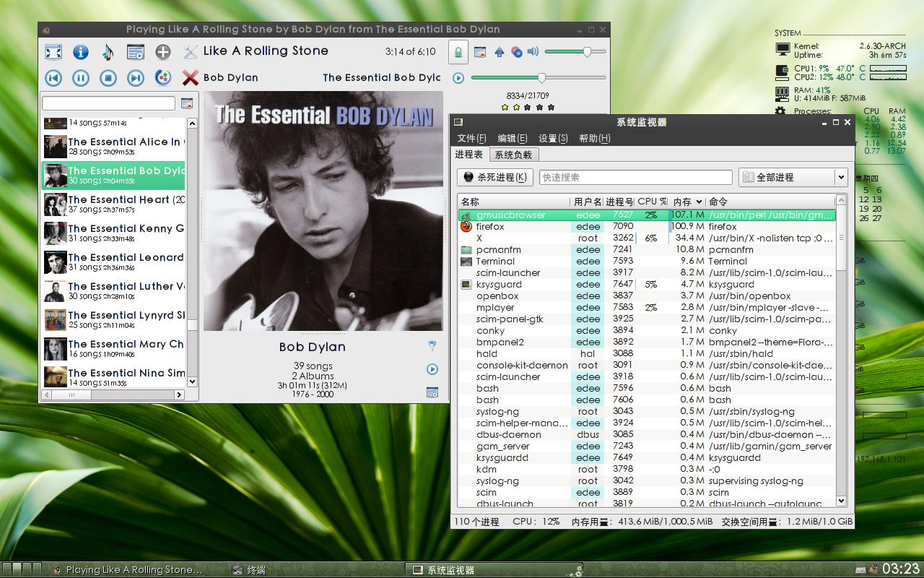Click the song position progress slider

pos(538,77)
